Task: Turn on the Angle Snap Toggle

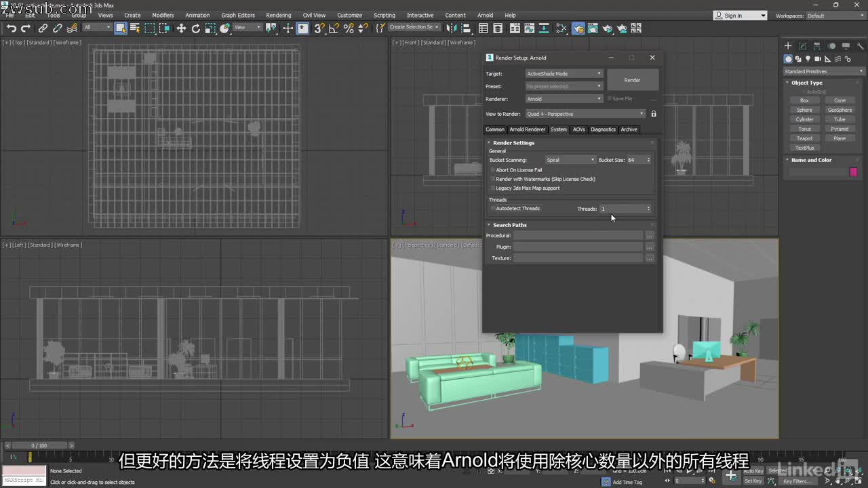Action: coord(334,28)
